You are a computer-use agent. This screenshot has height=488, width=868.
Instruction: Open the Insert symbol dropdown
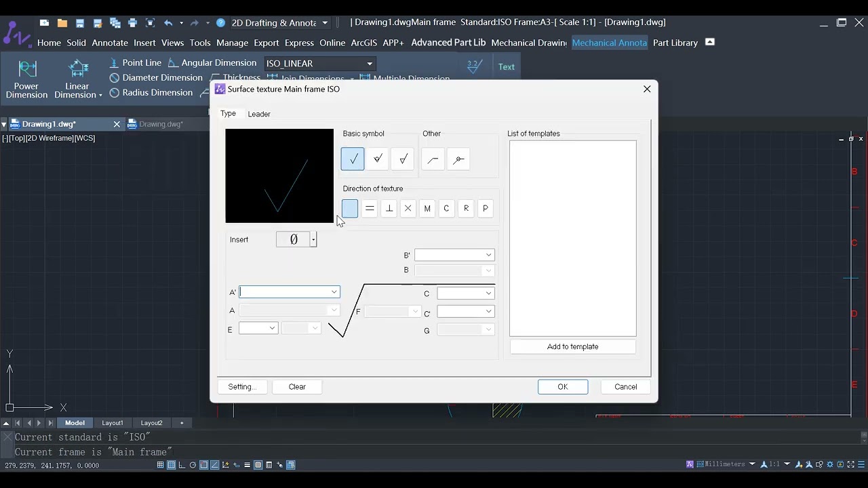click(313, 239)
